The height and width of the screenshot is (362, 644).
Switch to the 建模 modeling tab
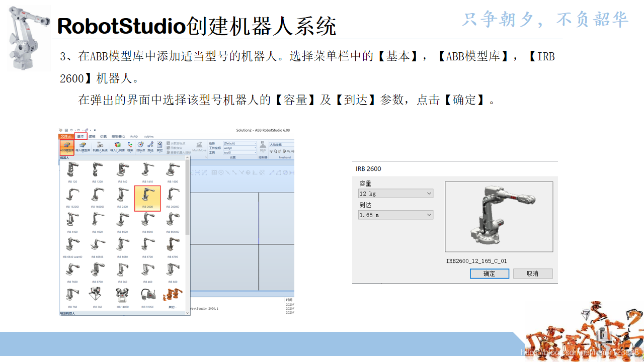pyautogui.click(x=92, y=136)
